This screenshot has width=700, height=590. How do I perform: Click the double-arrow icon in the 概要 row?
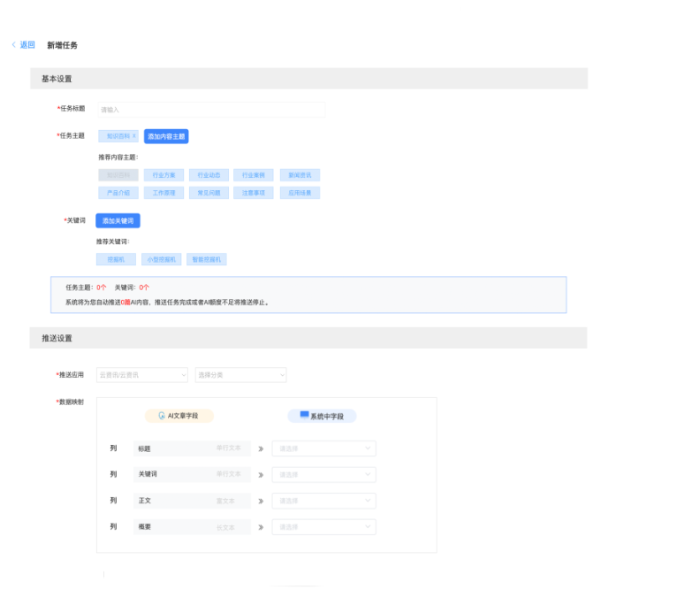tap(260, 527)
